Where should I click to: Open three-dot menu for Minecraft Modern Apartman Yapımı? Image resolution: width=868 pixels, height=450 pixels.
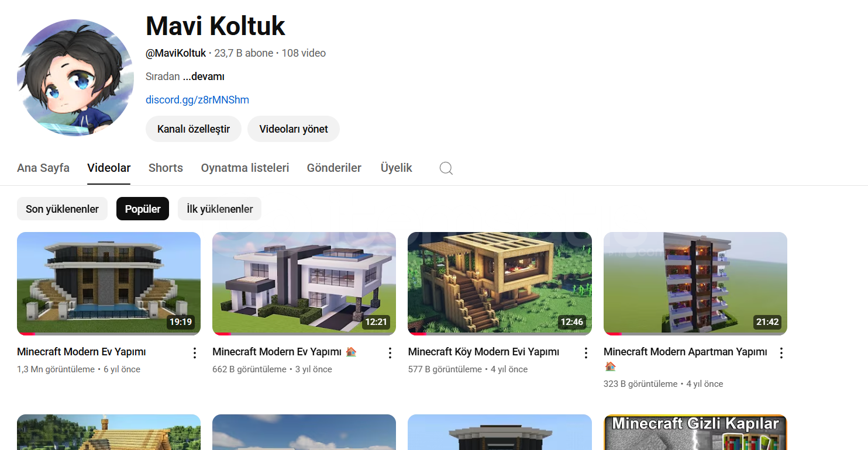coord(781,353)
